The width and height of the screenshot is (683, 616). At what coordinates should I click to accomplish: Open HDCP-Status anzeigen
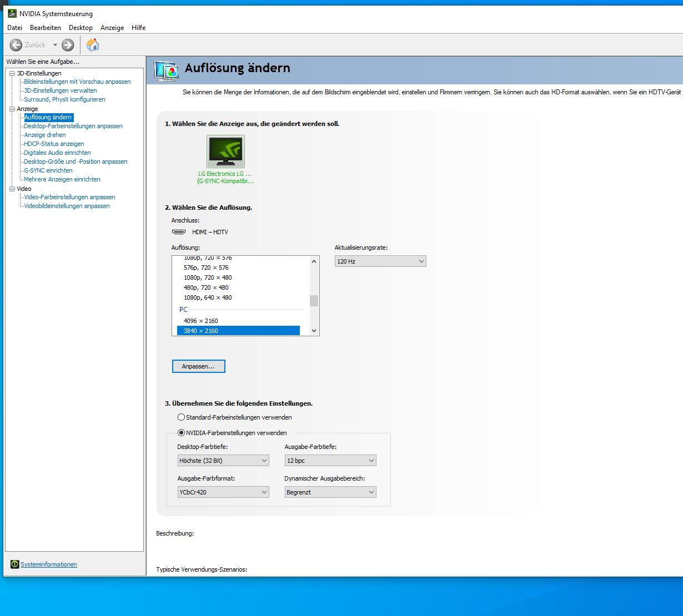[54, 144]
